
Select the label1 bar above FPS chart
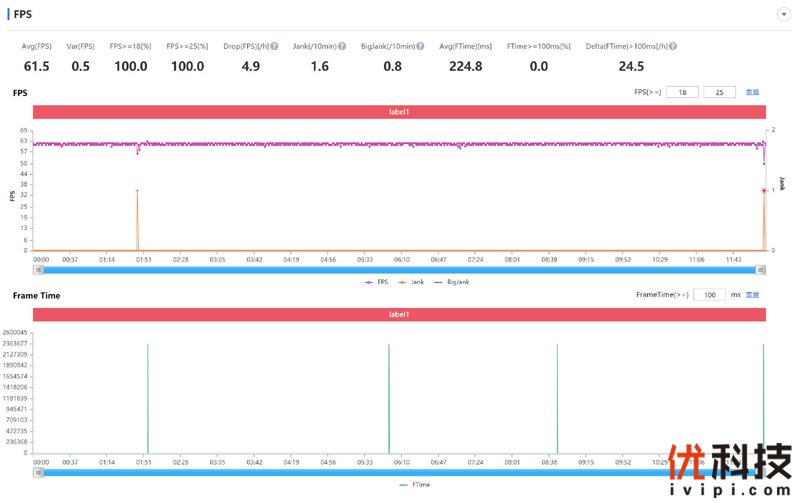(x=399, y=112)
